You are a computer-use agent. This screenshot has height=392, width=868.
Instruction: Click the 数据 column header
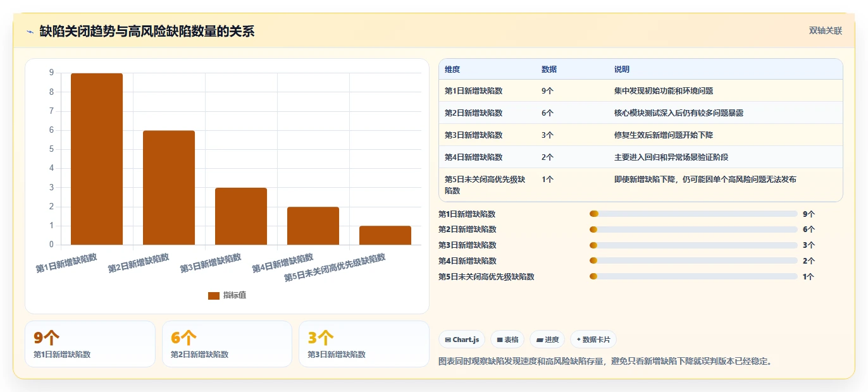[549, 70]
